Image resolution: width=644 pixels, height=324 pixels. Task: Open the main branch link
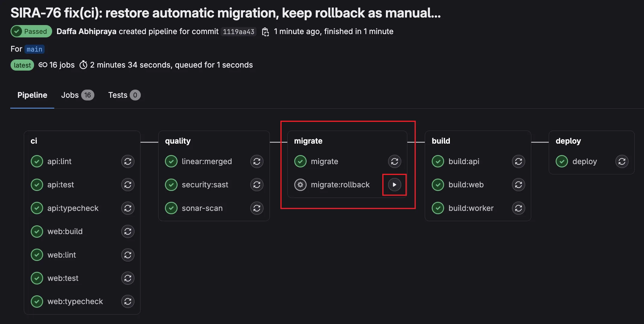pyautogui.click(x=34, y=49)
